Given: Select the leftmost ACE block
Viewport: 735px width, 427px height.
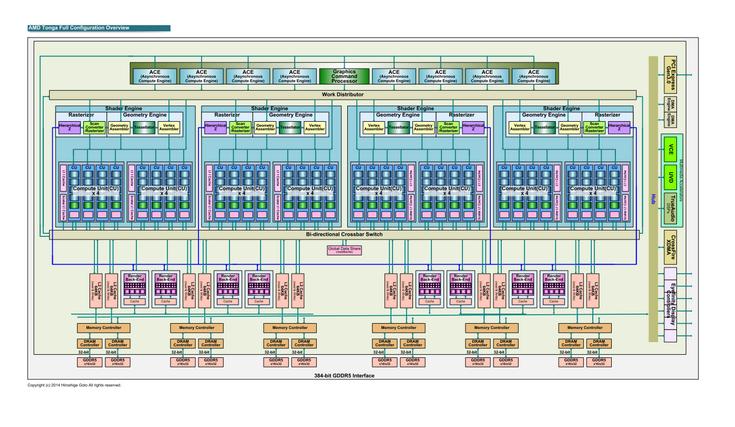Looking at the screenshot, I should (x=155, y=76).
